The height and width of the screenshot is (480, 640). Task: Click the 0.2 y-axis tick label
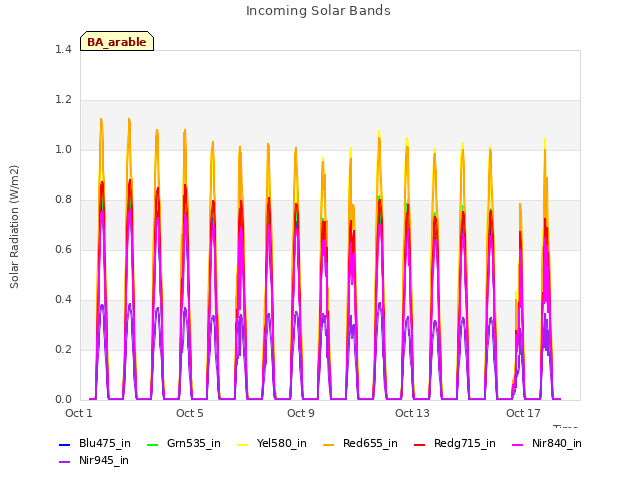(x=63, y=349)
